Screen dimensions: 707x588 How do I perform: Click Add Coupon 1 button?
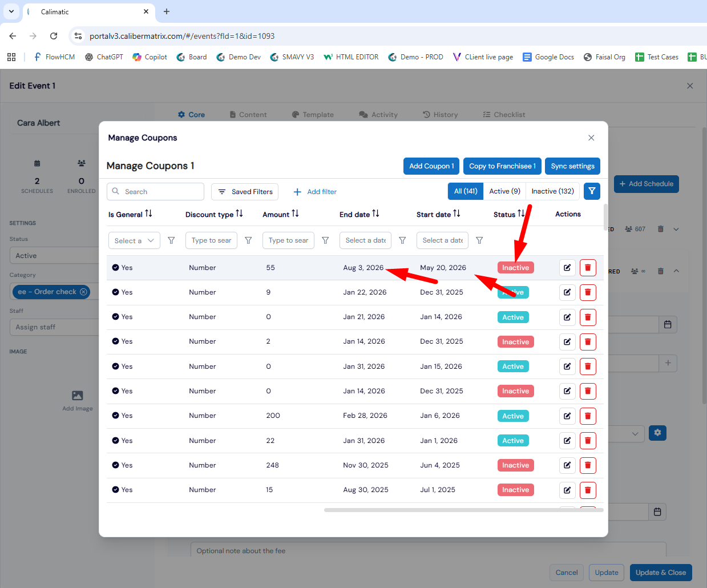tap(431, 166)
